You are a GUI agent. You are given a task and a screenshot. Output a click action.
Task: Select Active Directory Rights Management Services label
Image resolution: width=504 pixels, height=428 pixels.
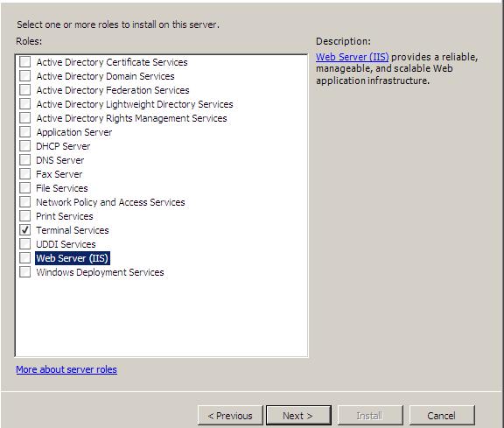131,118
